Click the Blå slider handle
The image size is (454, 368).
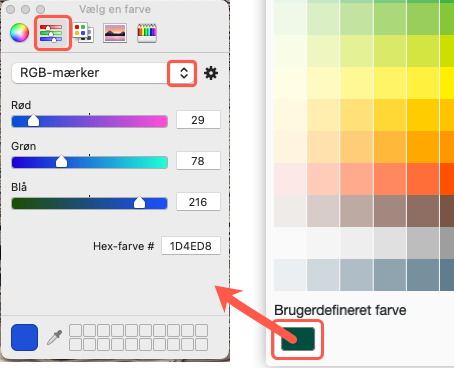click(139, 203)
